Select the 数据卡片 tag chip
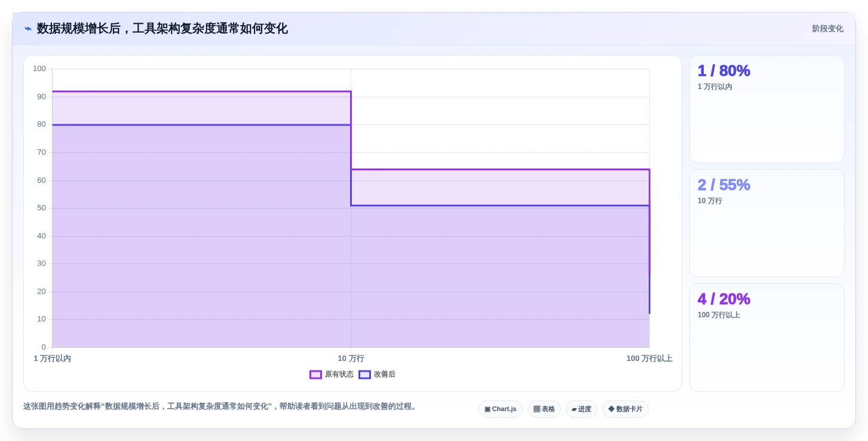Screen dimensions: 868x441 625,409
